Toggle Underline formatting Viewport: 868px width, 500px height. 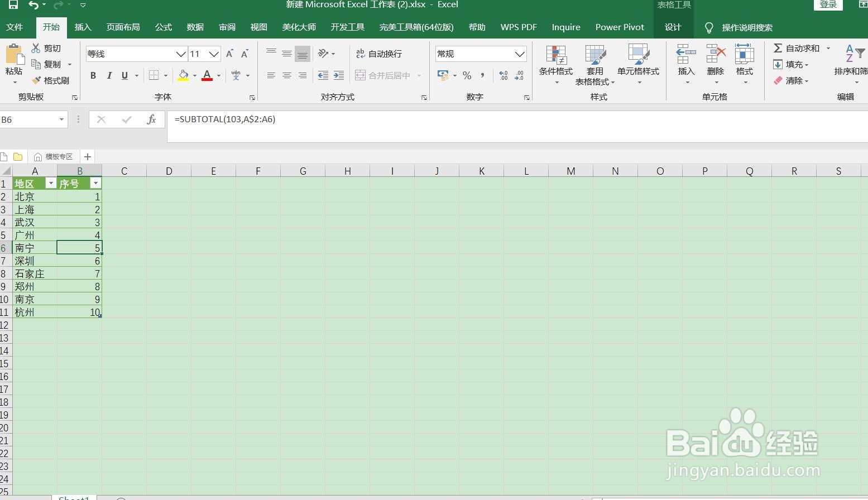(124, 75)
